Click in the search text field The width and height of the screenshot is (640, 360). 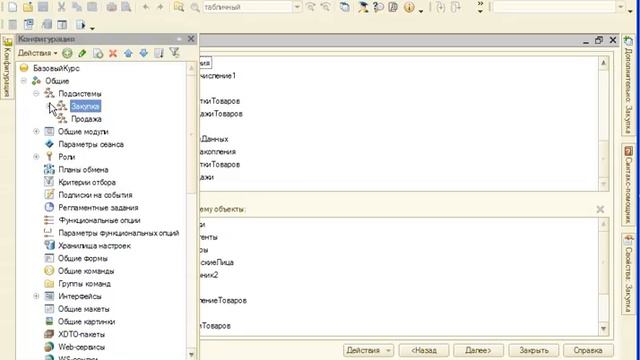247,7
